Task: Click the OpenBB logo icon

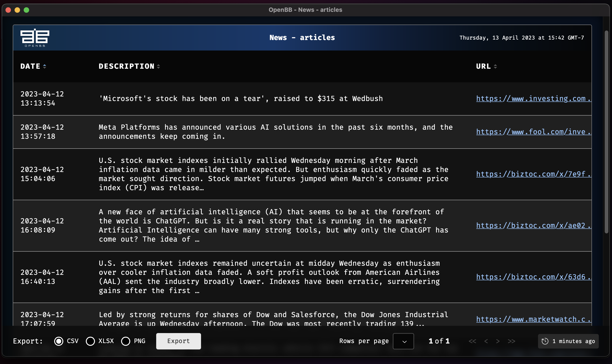Action: click(x=35, y=38)
